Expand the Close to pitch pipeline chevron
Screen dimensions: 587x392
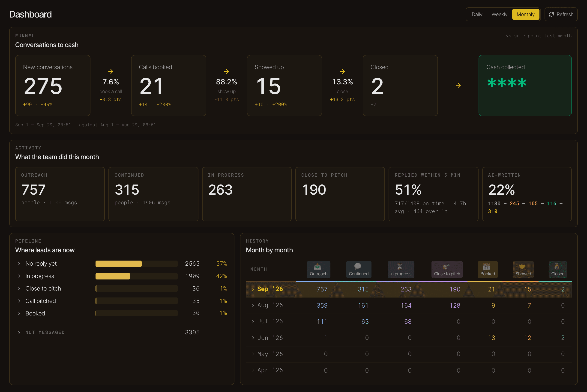19,288
